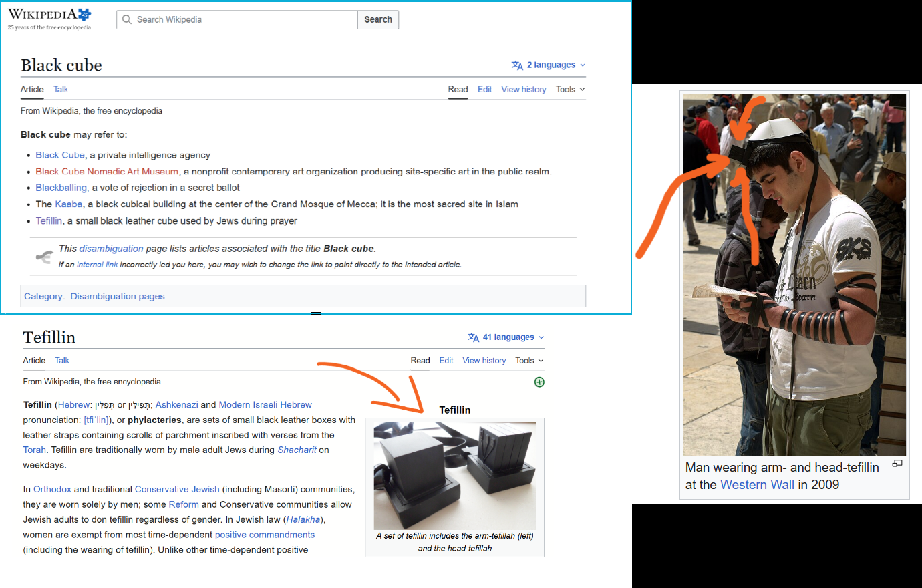Follow the Ashkenazi link
This screenshot has height=588, width=922.
pos(176,405)
